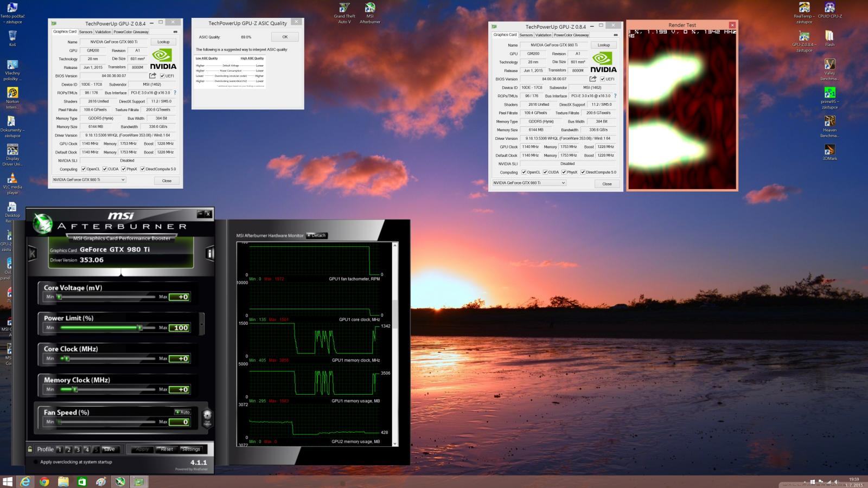
Task: Toggle the Auto fan speed button
Action: pos(183,412)
